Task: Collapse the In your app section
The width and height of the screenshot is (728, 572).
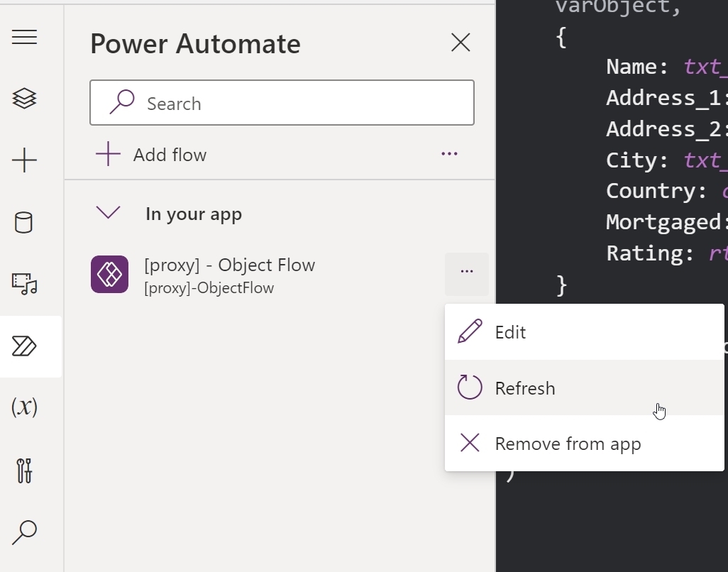Action: point(108,213)
